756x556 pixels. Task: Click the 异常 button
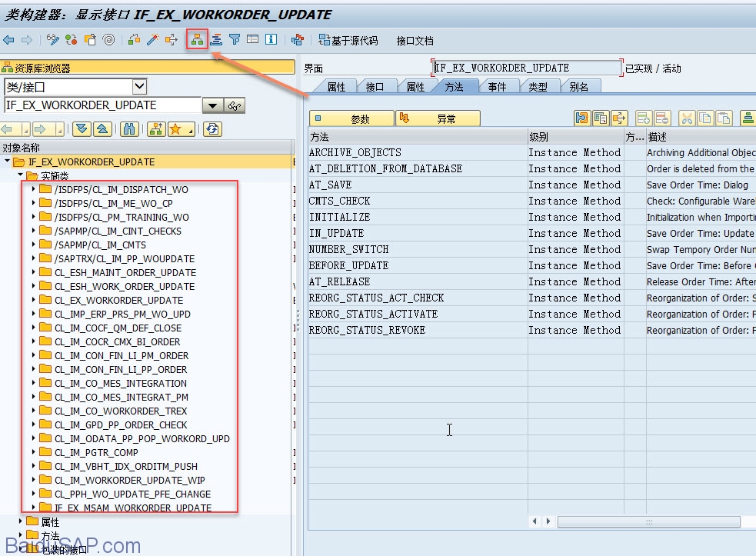tap(438, 118)
